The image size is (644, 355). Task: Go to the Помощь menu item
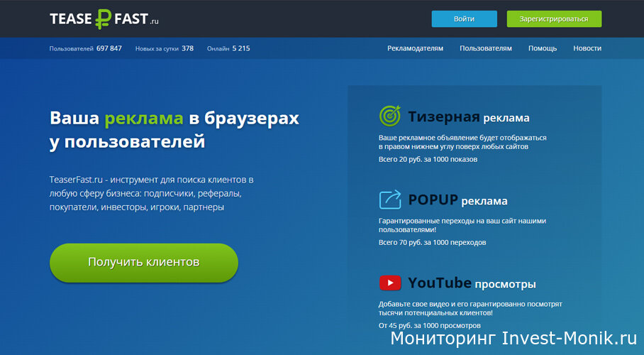point(542,48)
